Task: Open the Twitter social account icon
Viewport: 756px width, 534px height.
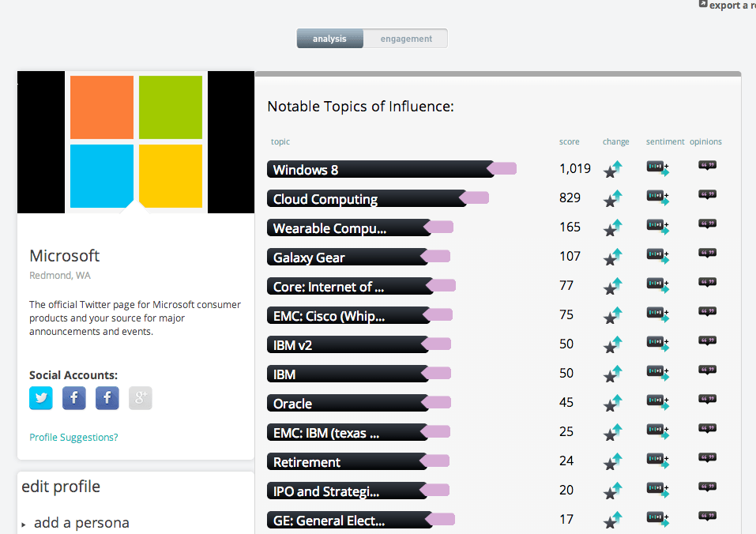Action: pyautogui.click(x=41, y=398)
